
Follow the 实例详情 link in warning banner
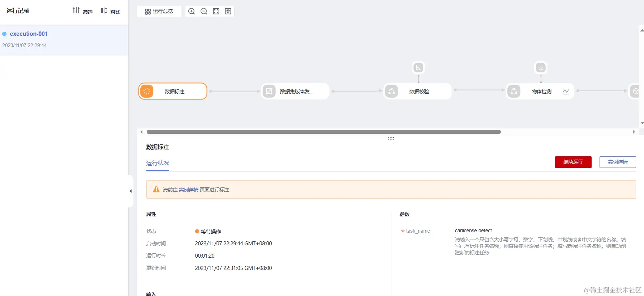click(189, 190)
